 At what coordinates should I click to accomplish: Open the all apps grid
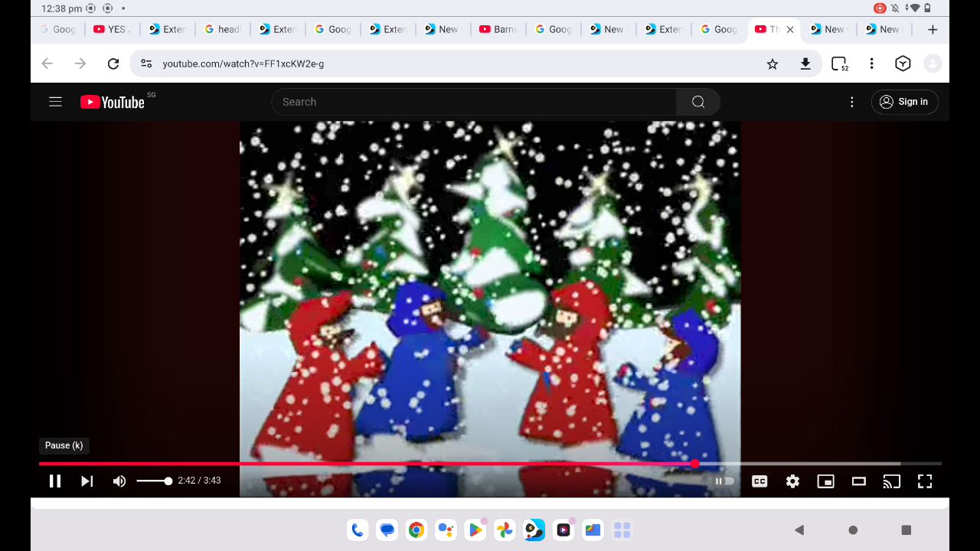(622, 530)
